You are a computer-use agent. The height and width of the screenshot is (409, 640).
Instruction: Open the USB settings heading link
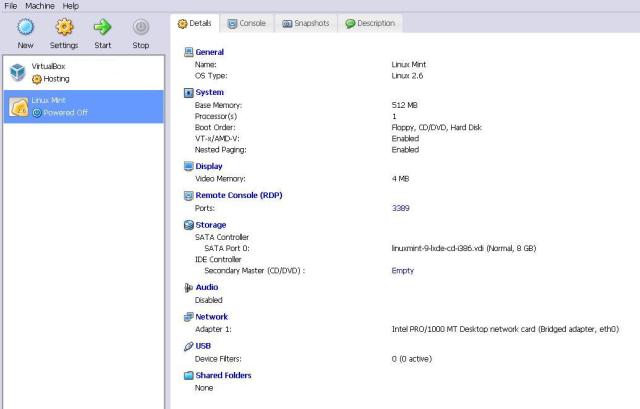click(203, 346)
